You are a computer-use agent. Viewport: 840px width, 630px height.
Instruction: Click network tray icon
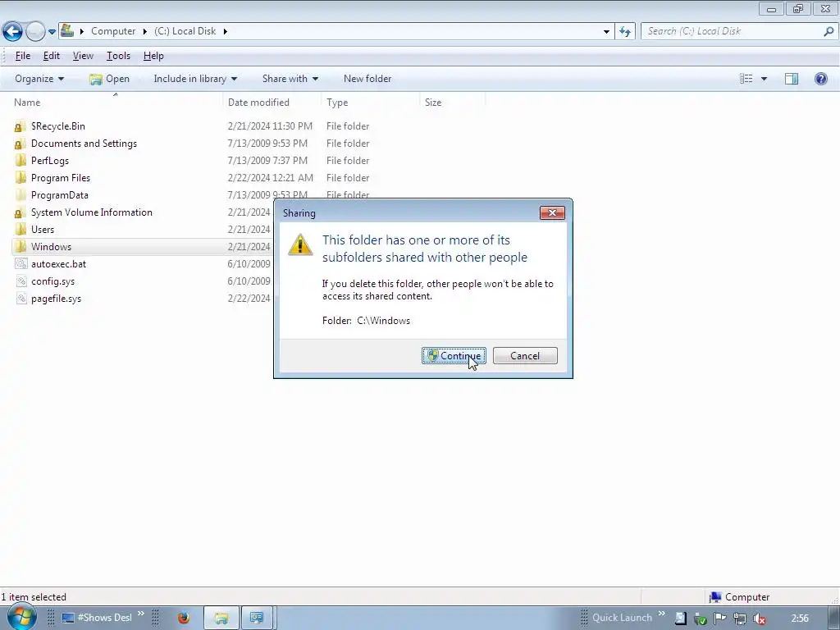pyautogui.click(x=739, y=619)
